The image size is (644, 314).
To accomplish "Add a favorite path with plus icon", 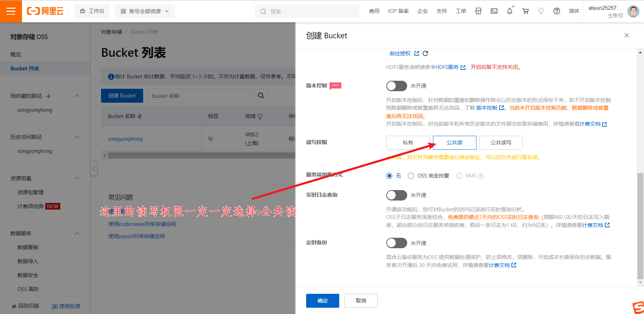I will click(48, 96).
